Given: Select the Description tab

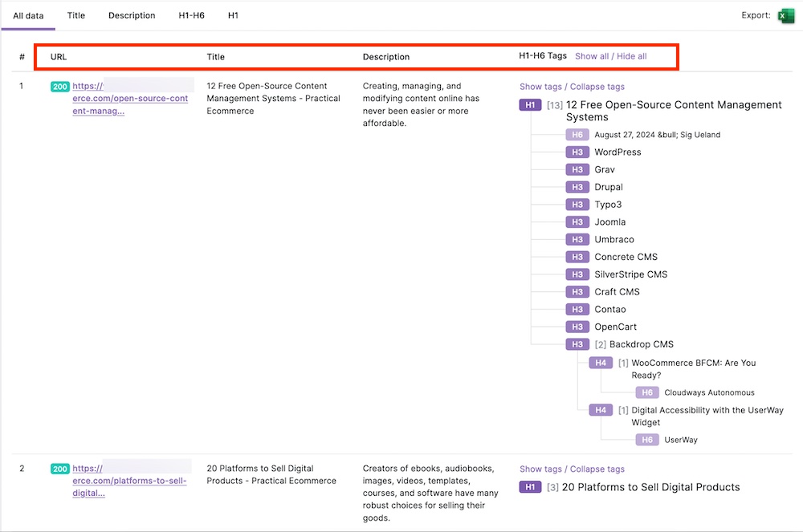Looking at the screenshot, I should click(132, 15).
